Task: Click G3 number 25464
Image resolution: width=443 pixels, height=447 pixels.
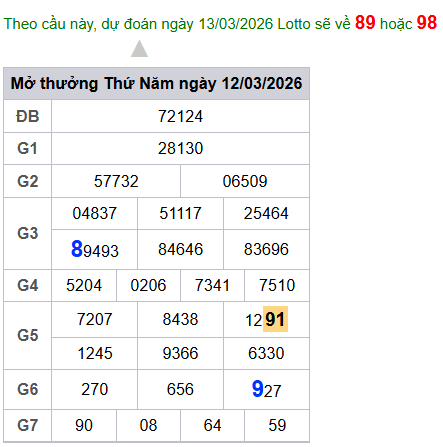Action: pos(266,213)
